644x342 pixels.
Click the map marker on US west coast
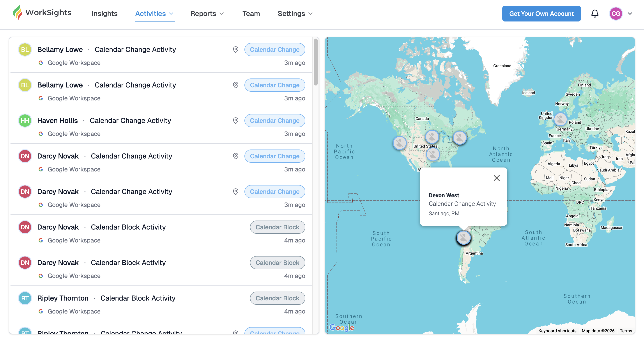tap(399, 143)
